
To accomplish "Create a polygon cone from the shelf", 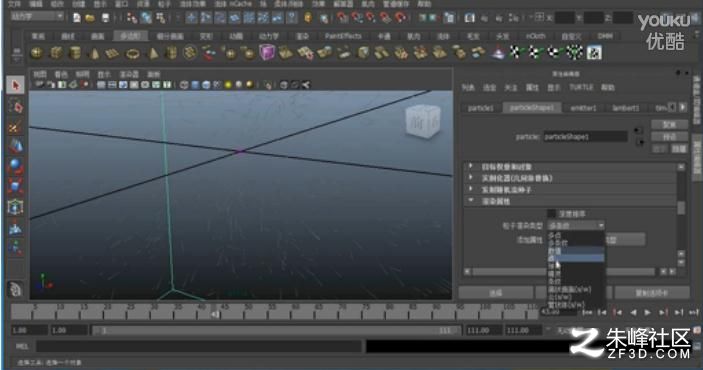I will (94, 54).
